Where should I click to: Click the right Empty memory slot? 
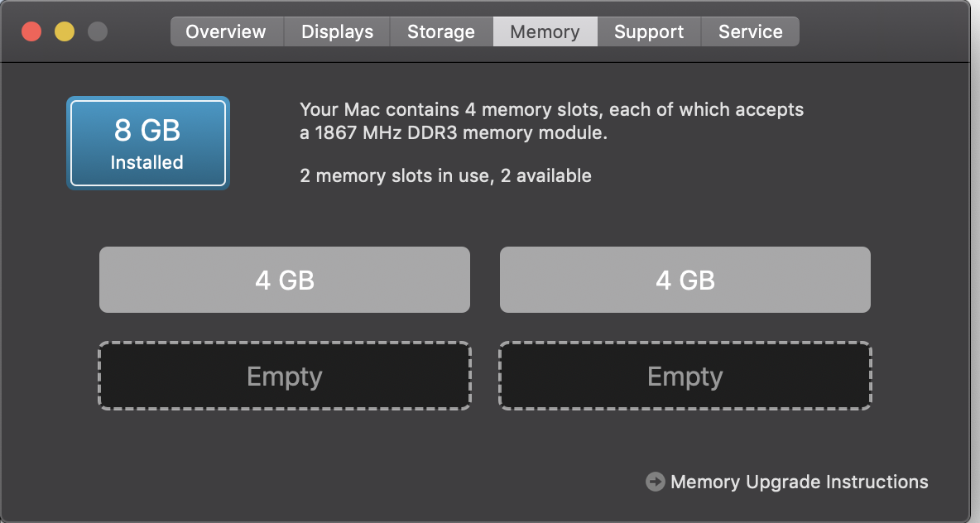coord(685,377)
